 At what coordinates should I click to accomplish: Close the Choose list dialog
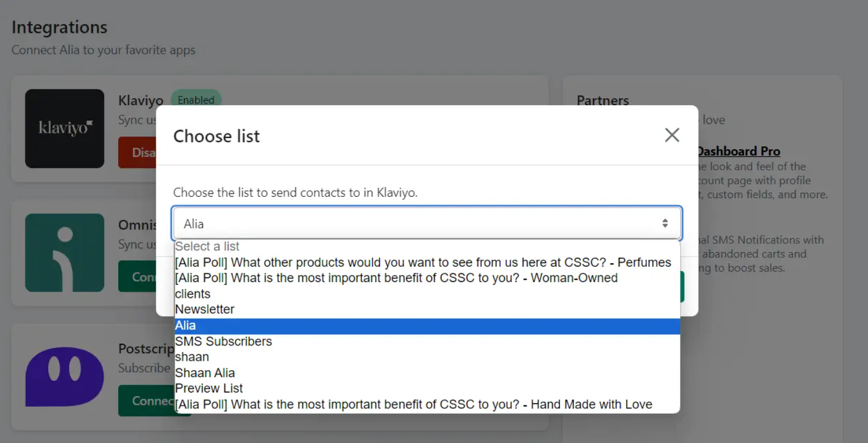tap(672, 135)
